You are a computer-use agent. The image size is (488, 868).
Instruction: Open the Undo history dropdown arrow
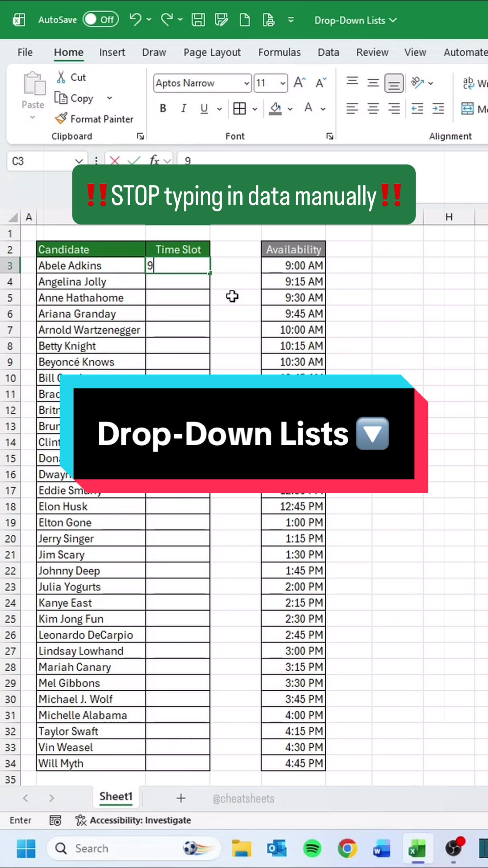149,20
